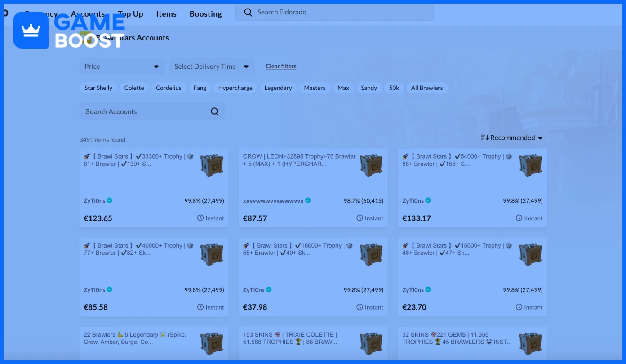626x364 pixels.
Task: Open the Select Delivery Time dropdown
Action: coord(212,66)
